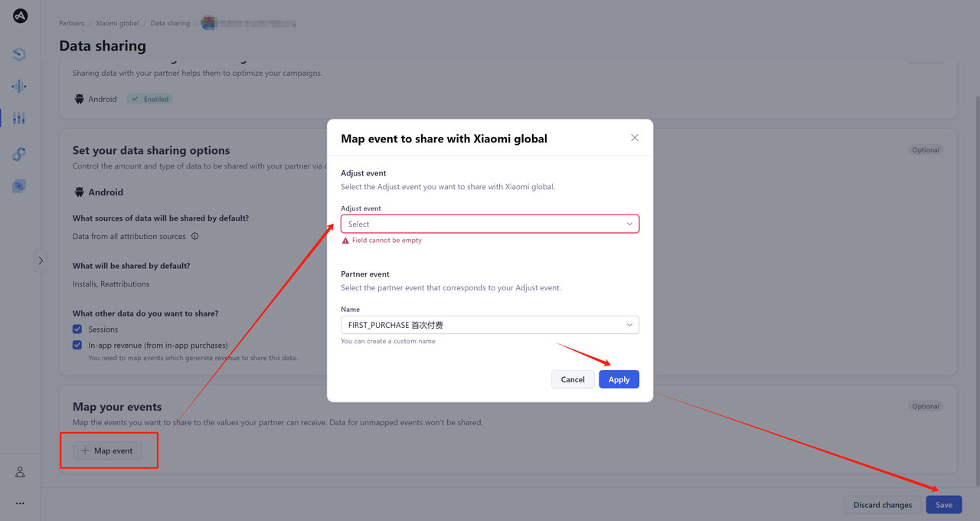
Task: Click the three-dots more options icon
Action: coord(20,503)
